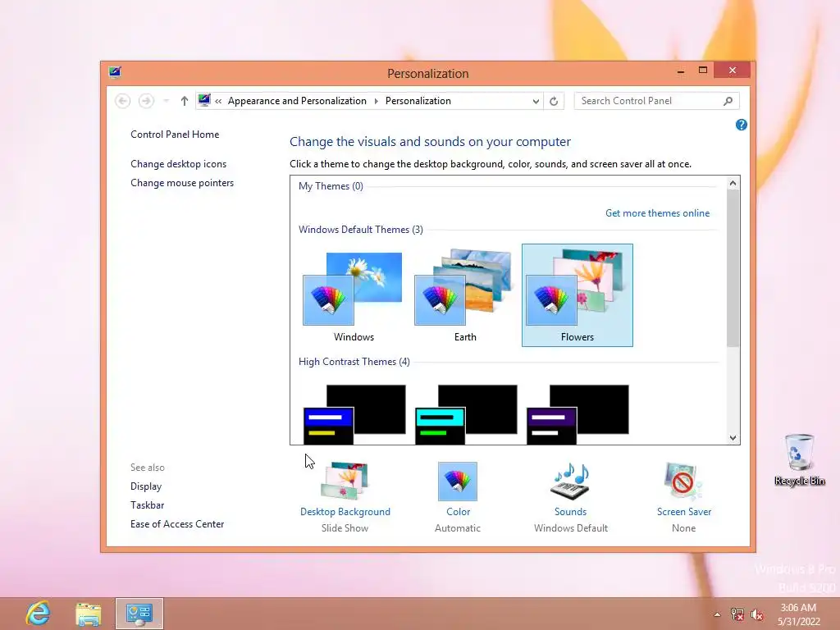The image size is (840, 630).
Task: Open the clock showing 3:06 AM
Action: pyautogui.click(x=798, y=614)
